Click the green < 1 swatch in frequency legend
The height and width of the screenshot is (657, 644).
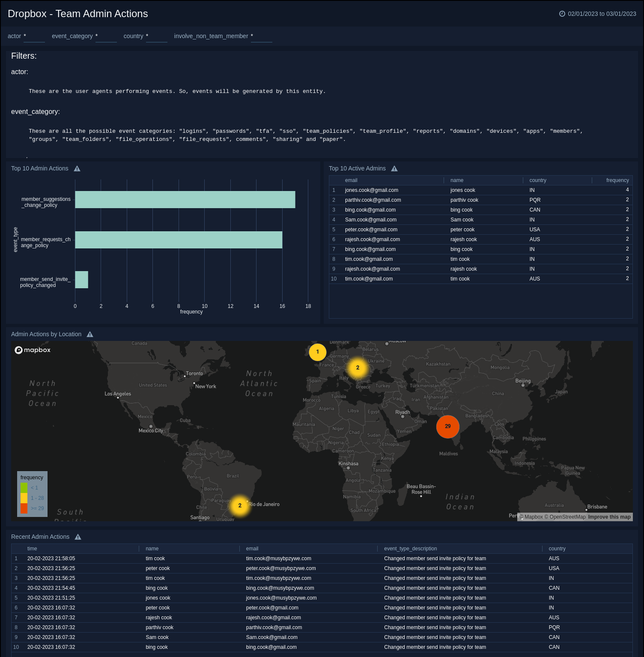pyautogui.click(x=23, y=487)
